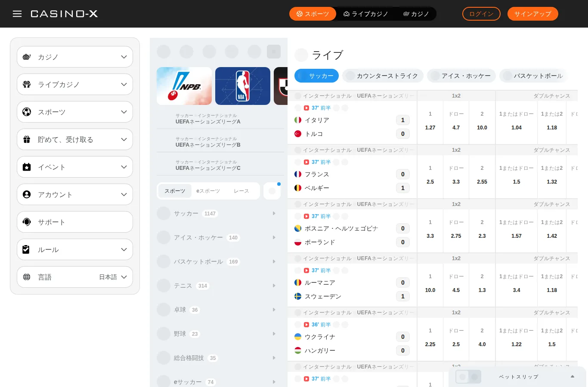This screenshot has width=588, height=387.
Task: Switch to カジノ top navigation tab
Action: pyautogui.click(x=416, y=14)
